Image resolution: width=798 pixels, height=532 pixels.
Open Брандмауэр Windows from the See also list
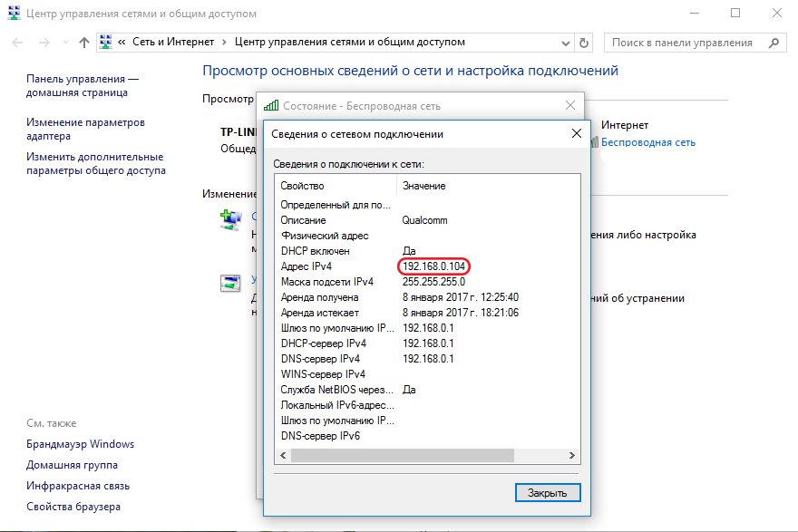click(x=80, y=444)
